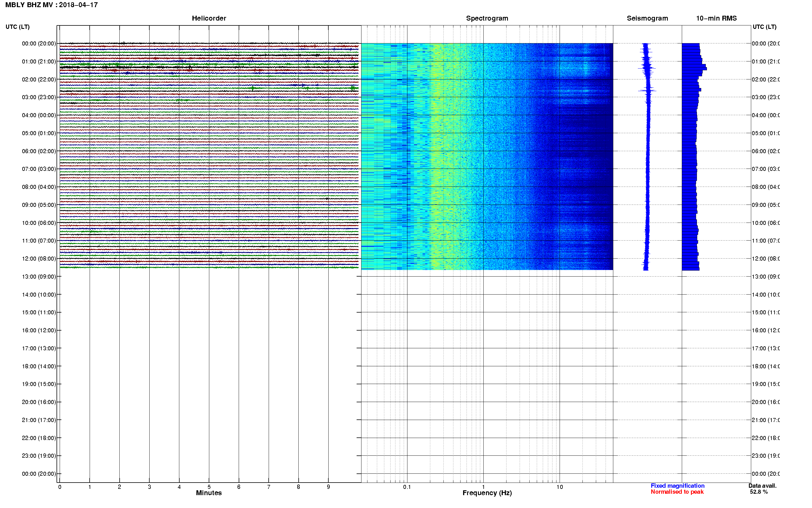Select tick '2' on the Minutes axis
Image resolution: width=812 pixels, height=508 pixels.
[120, 487]
